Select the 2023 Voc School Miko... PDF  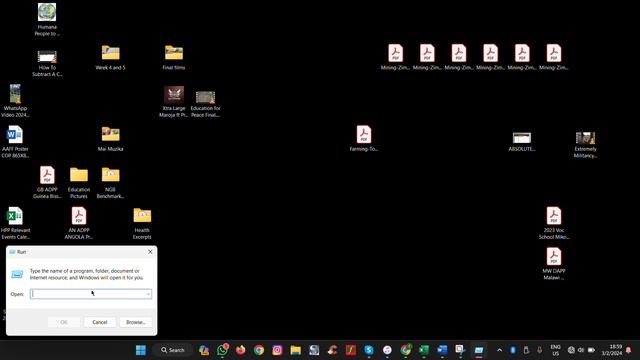[x=554, y=223]
